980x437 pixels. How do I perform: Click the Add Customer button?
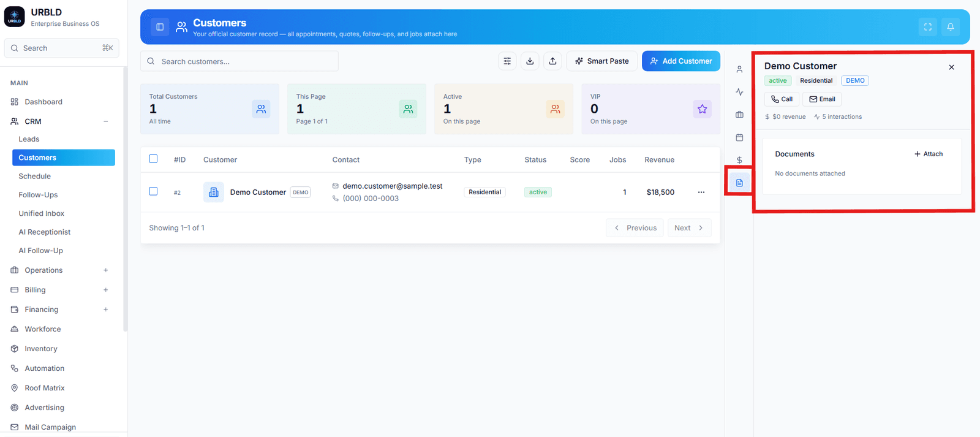pyautogui.click(x=681, y=61)
